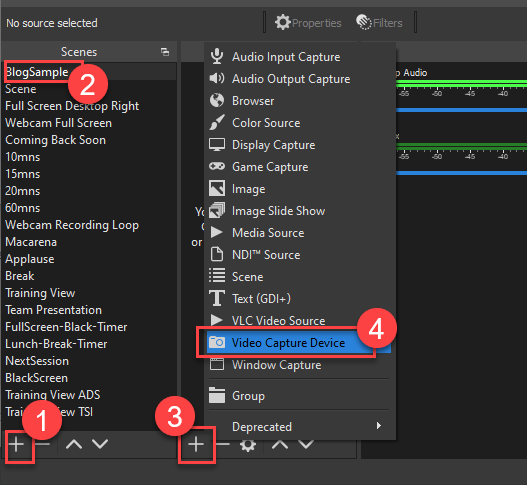Select the BlackScreen scene
Viewport: 527px width, 485px height.
coord(89,378)
